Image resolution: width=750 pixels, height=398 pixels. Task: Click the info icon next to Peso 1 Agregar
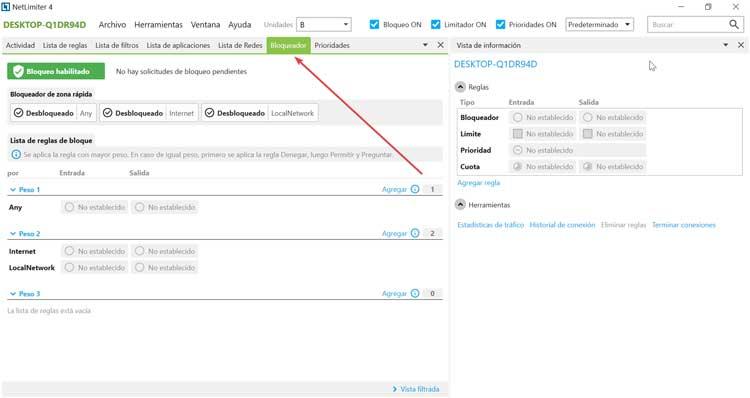(415, 189)
